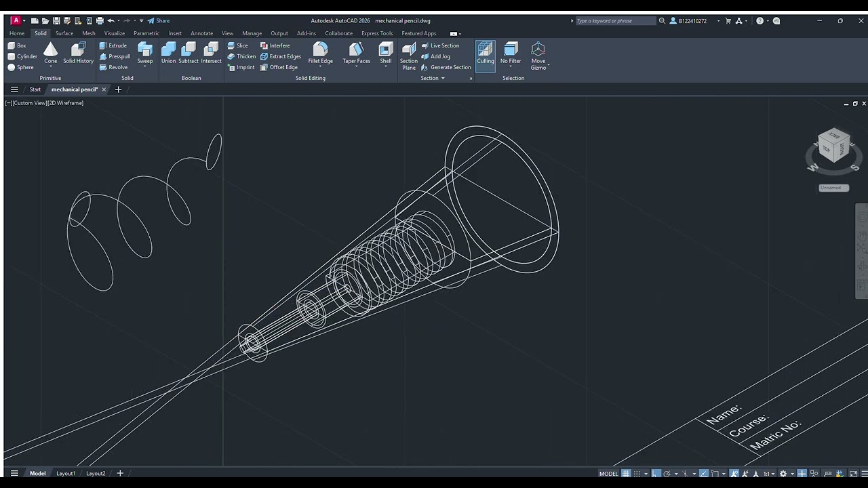The height and width of the screenshot is (488, 868).
Task: Open the Unnamed UCS dropdown below ViewCube
Action: (x=833, y=188)
